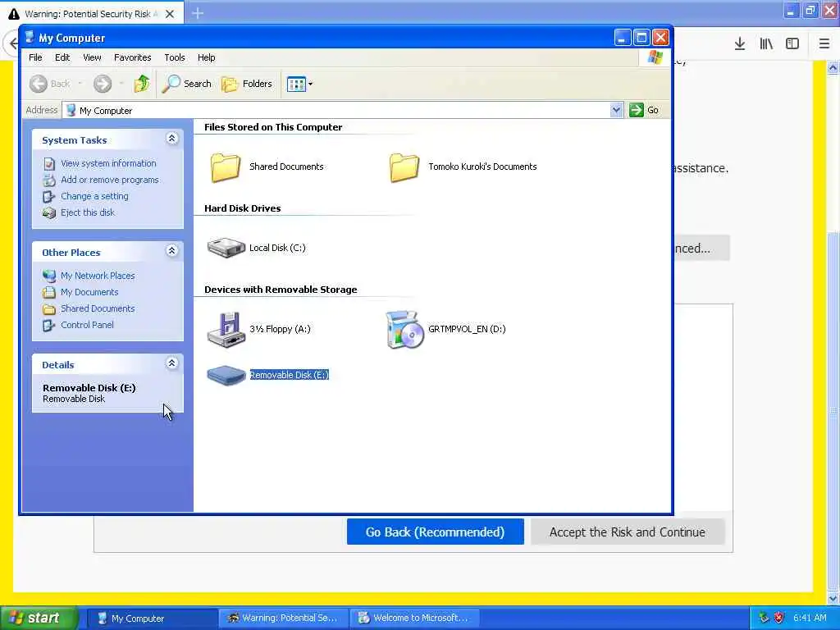
Task: Select the Removable Disk (E:) drive icon
Action: [226, 375]
